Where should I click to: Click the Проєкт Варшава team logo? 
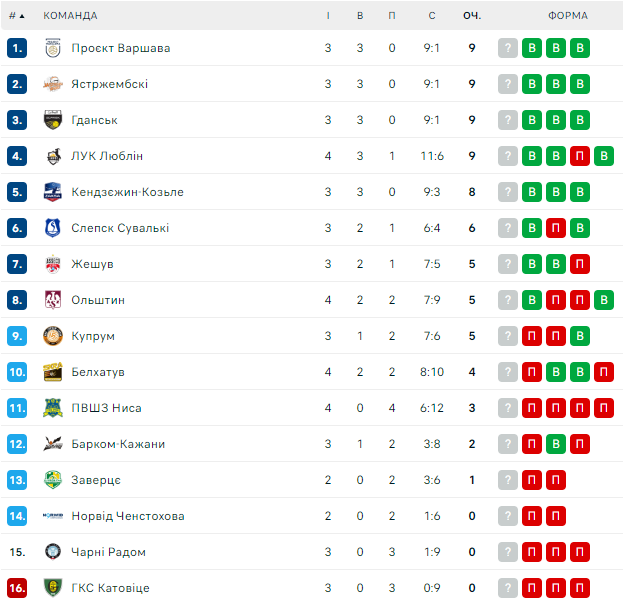coord(53,48)
